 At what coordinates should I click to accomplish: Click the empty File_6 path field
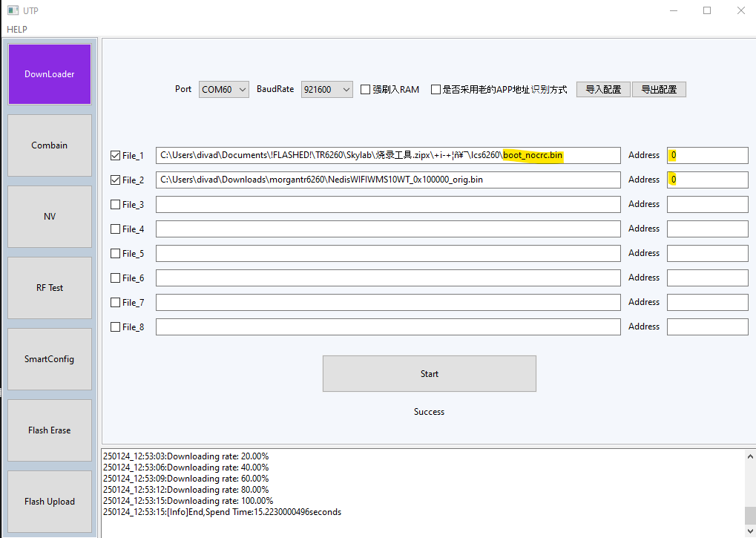pos(388,278)
